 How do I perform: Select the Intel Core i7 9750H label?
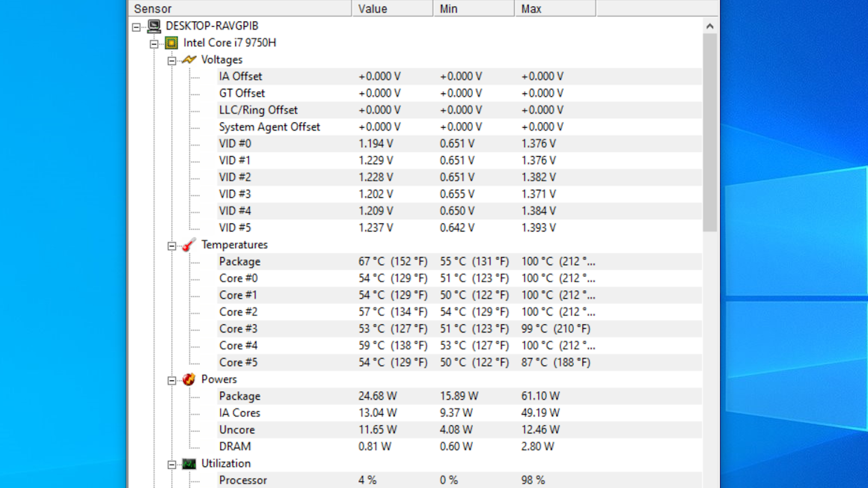229,43
